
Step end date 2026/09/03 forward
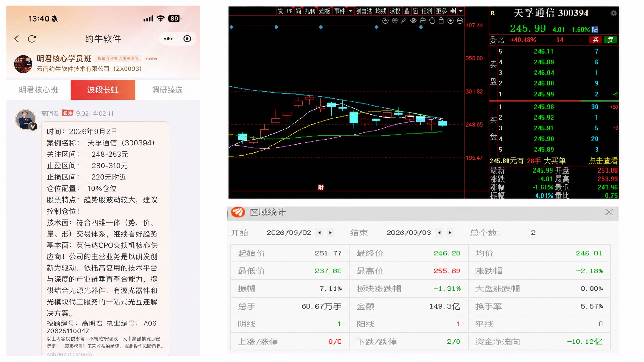click(450, 233)
